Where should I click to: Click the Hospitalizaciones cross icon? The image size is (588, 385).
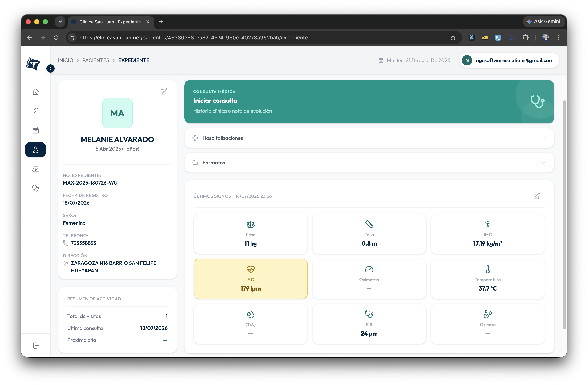195,138
